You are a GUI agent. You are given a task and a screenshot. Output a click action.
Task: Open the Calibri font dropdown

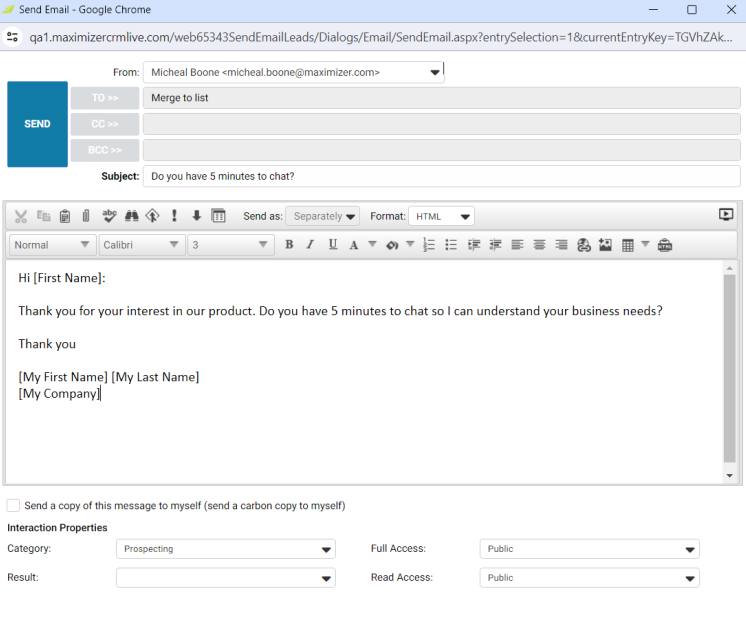[142, 245]
